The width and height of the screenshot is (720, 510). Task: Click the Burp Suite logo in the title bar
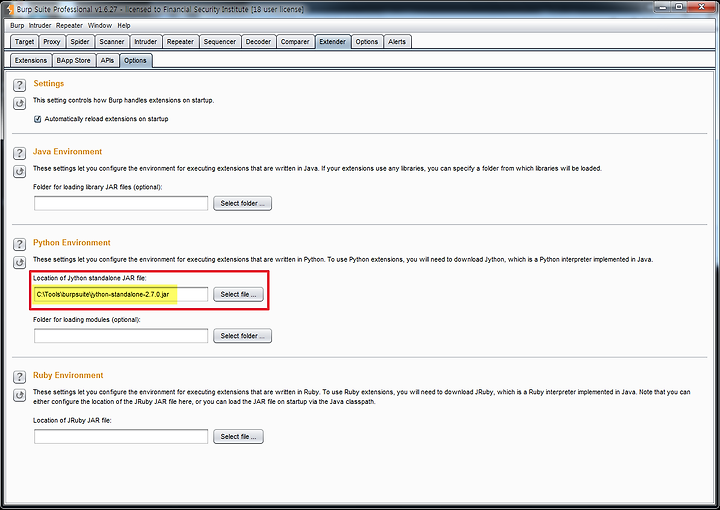point(10,9)
